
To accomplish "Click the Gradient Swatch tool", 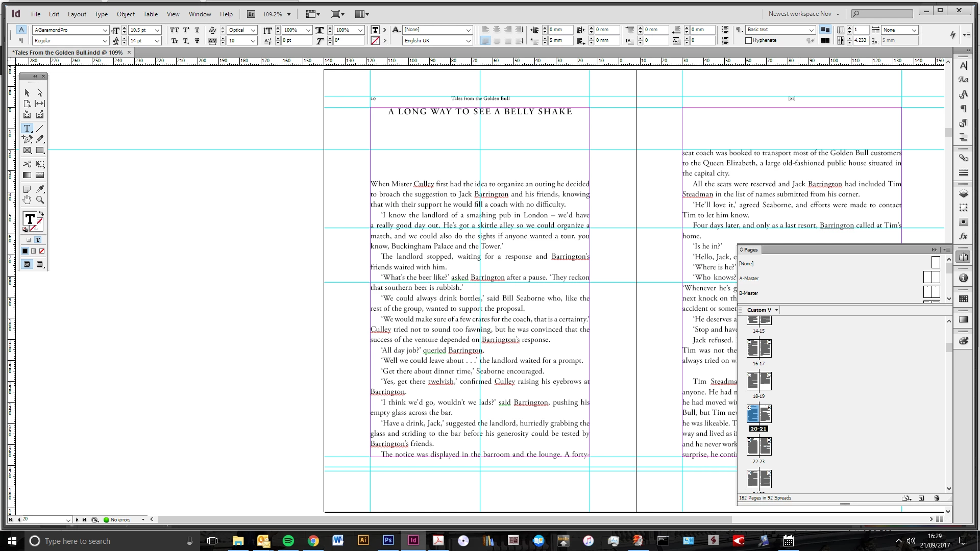I will click(27, 175).
